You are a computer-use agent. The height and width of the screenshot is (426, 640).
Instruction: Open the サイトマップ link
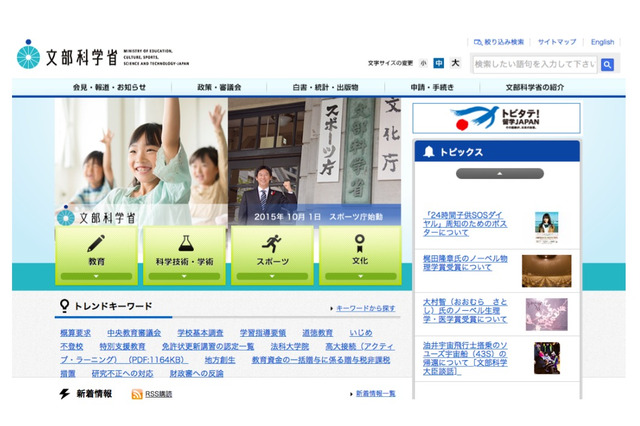tap(557, 42)
